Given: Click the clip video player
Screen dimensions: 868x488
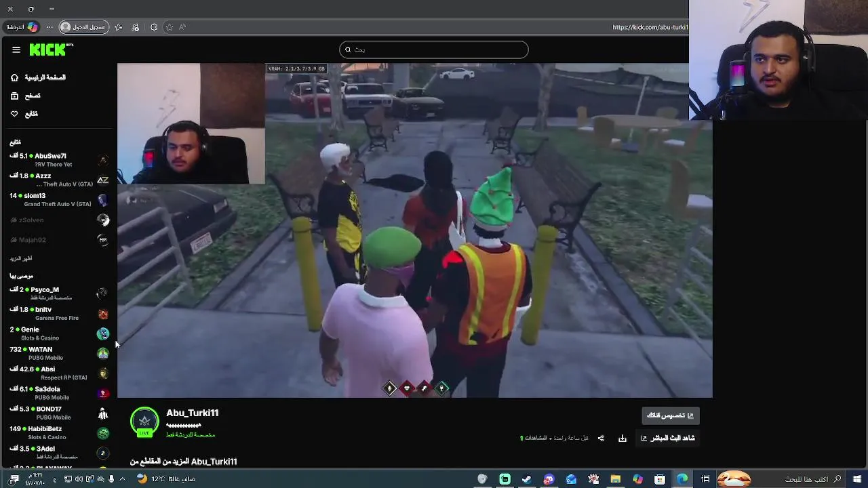Looking at the screenshot, I should [x=414, y=230].
